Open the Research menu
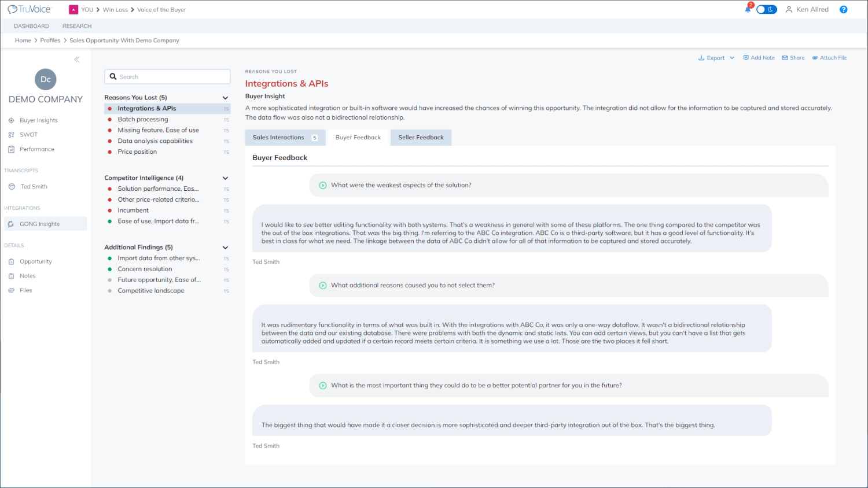 pyautogui.click(x=77, y=26)
